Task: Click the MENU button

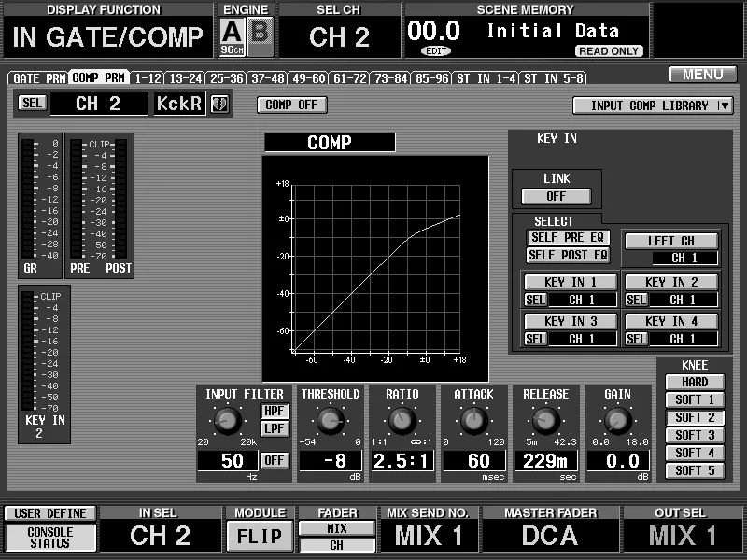Action: 703,75
